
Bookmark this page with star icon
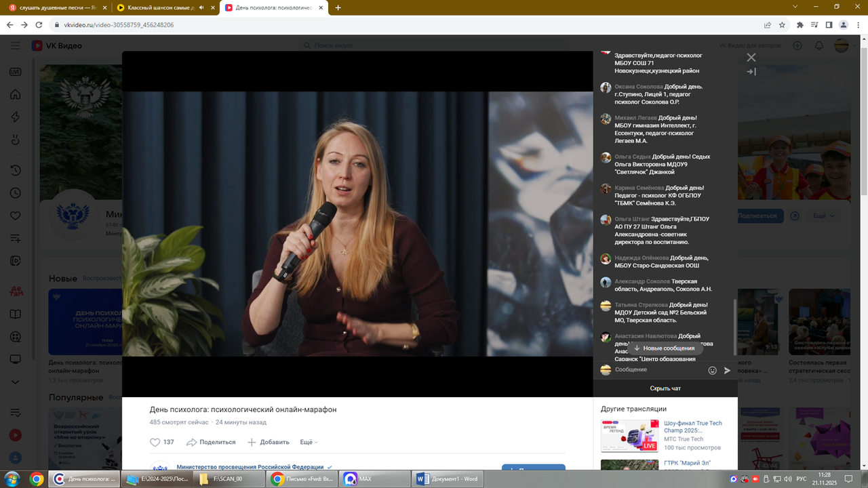point(782,25)
